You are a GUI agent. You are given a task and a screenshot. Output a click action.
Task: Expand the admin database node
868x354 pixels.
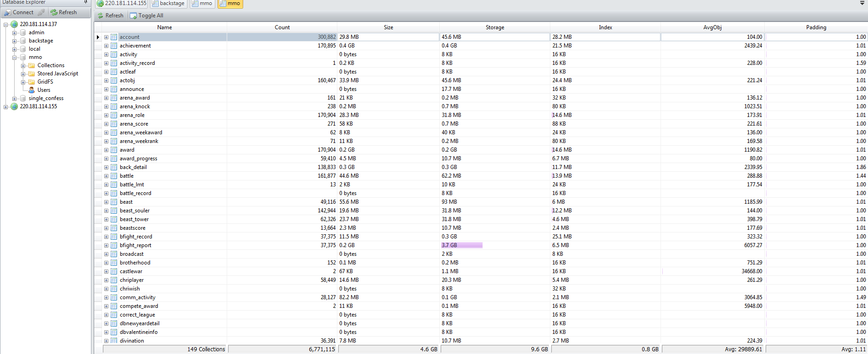point(15,32)
